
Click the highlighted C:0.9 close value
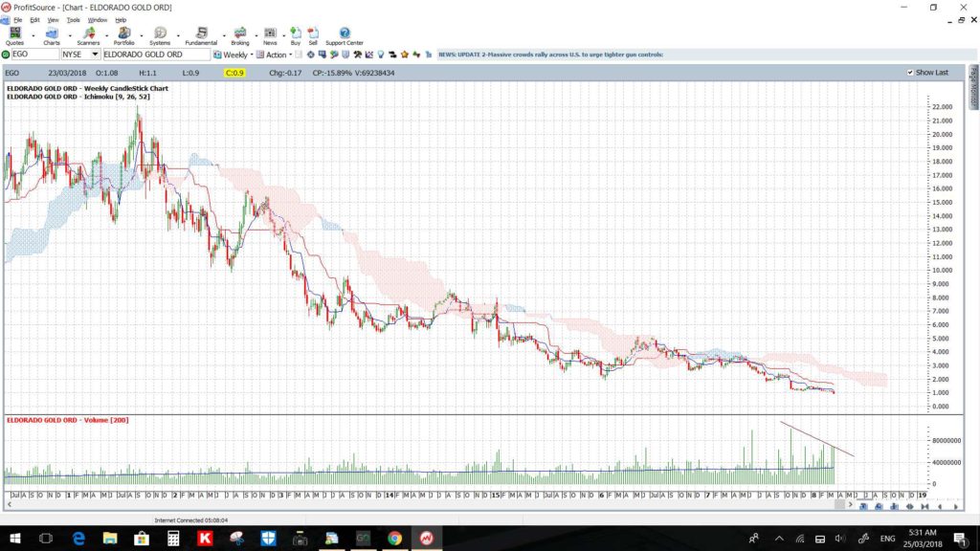[234, 73]
